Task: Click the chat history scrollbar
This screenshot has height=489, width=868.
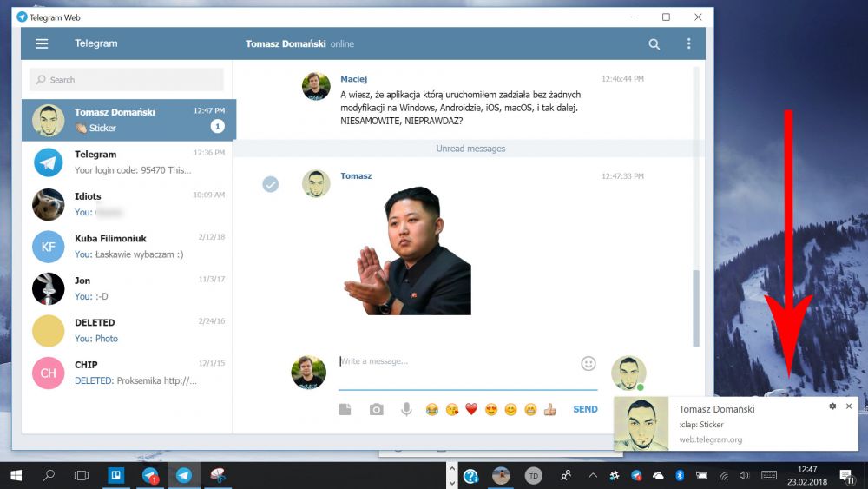Action: 696,308
